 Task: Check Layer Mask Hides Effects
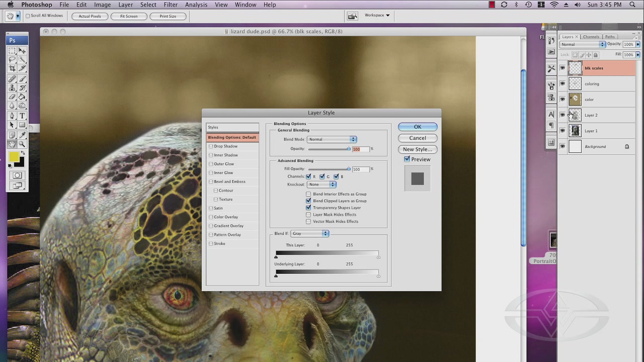click(308, 215)
